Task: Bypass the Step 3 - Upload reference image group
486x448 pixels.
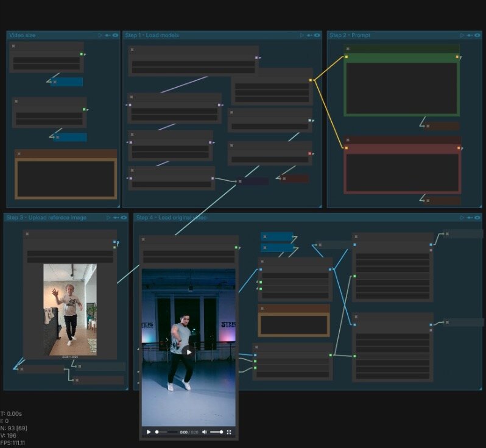Action: pyautogui.click(x=116, y=217)
